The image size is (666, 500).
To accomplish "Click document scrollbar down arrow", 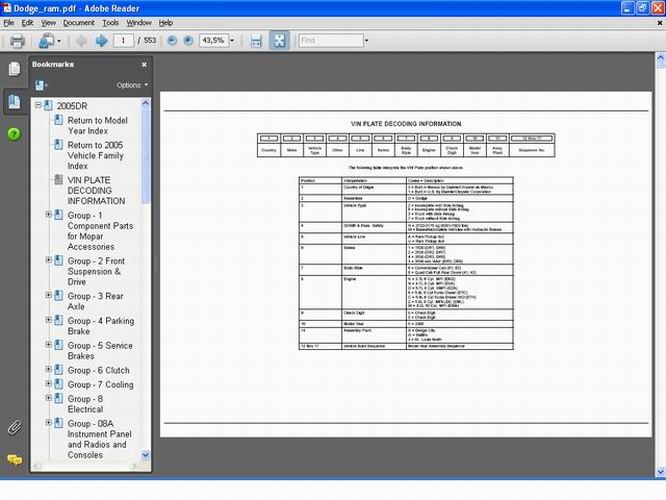I will 660,471.
